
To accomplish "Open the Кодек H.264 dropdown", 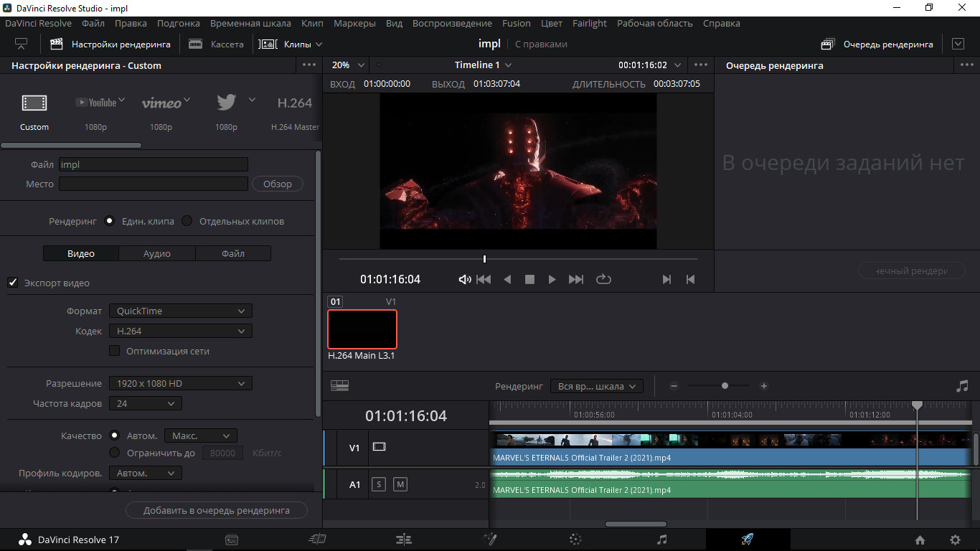I will (181, 331).
